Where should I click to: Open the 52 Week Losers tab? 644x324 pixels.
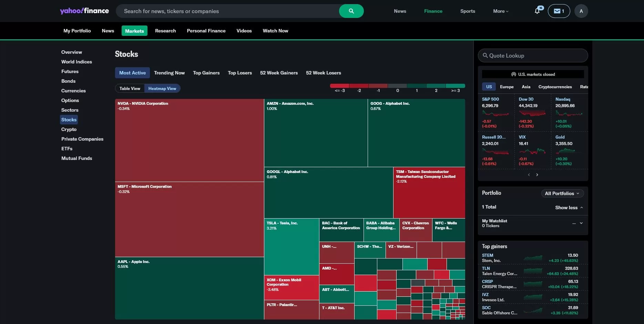click(x=324, y=73)
